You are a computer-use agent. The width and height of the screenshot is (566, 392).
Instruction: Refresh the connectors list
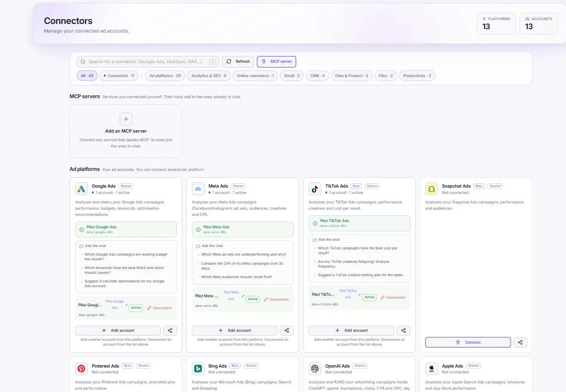point(238,62)
